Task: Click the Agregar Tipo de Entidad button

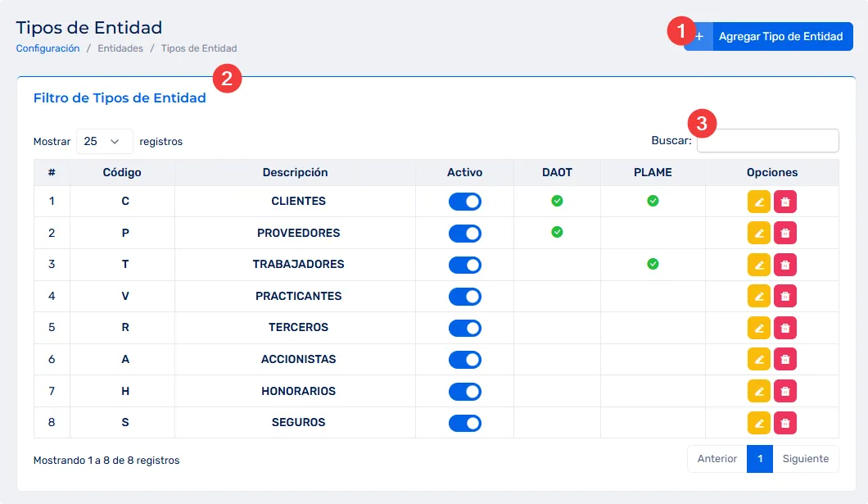Action: [x=769, y=37]
